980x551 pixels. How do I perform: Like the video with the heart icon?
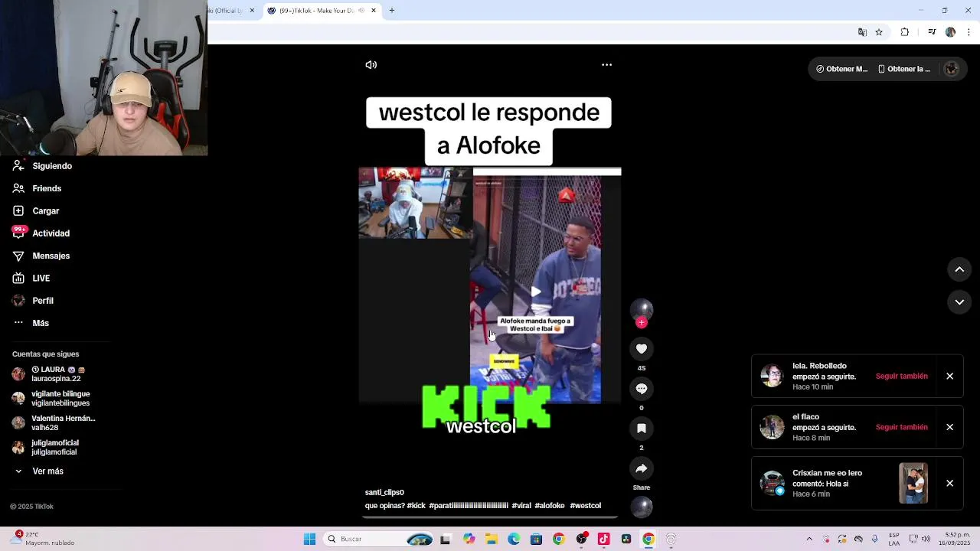642,349
